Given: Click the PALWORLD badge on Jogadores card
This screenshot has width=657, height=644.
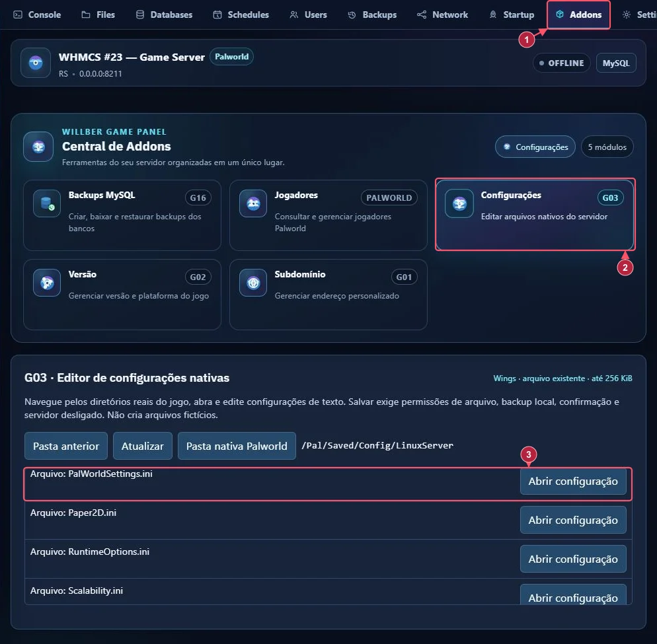Looking at the screenshot, I should click(x=389, y=197).
